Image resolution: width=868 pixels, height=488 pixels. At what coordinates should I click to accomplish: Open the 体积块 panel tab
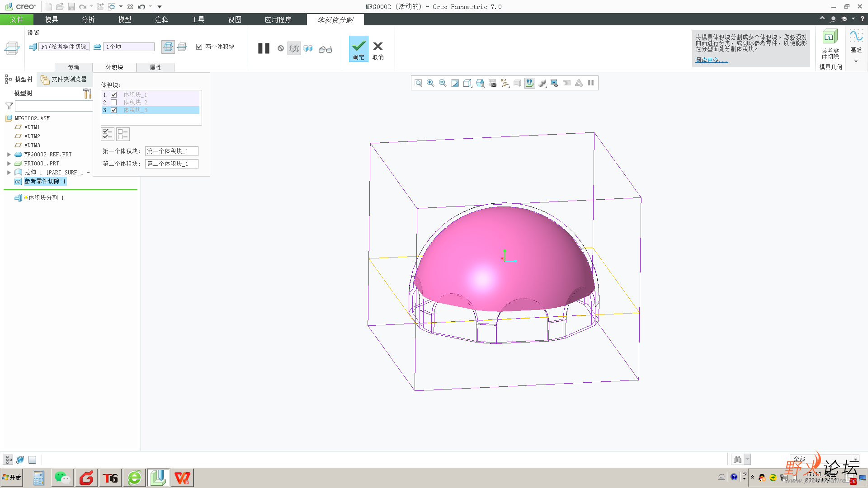pyautogui.click(x=115, y=67)
